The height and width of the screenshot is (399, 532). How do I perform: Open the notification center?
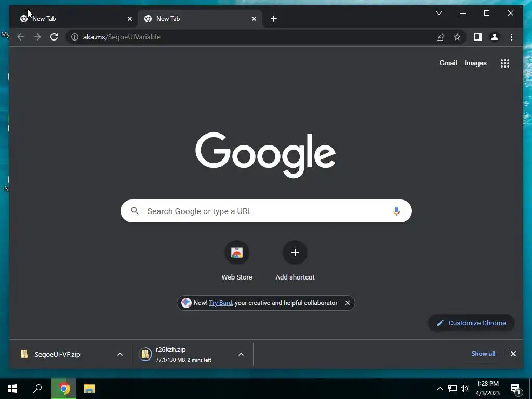point(515,390)
